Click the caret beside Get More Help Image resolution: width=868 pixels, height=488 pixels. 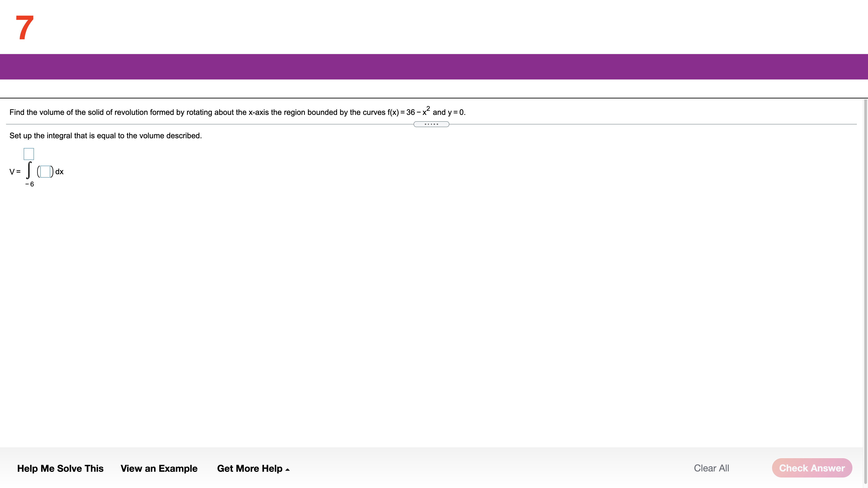click(x=287, y=470)
